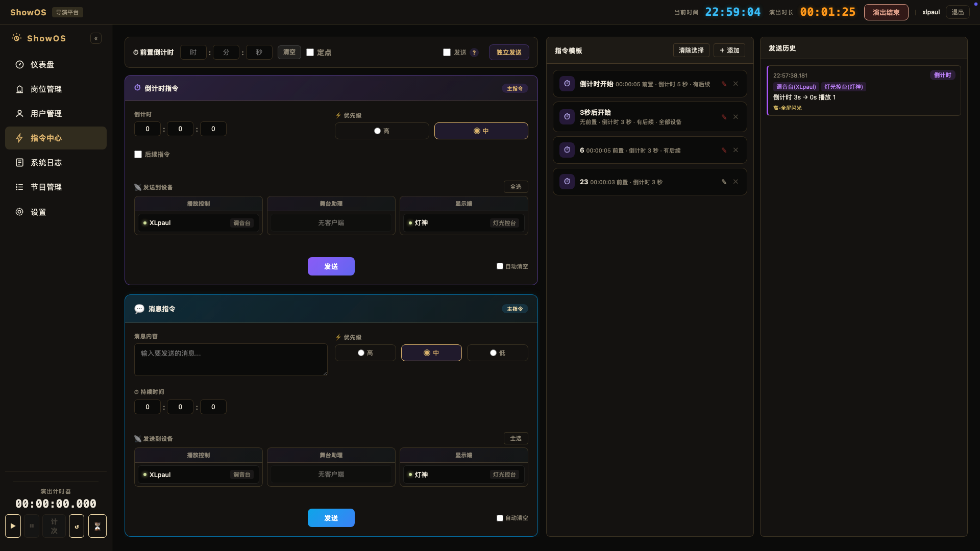Click 清除选择 in 指令模板

691,51
